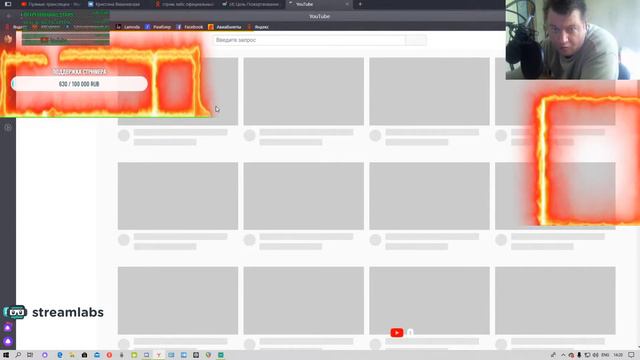
Task: Open the taskbar clock
Action: [x=618, y=355]
